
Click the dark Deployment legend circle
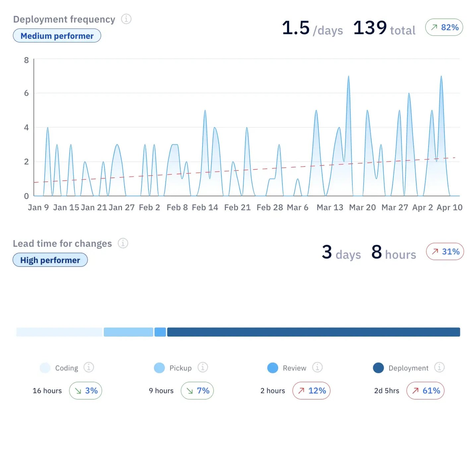click(378, 368)
